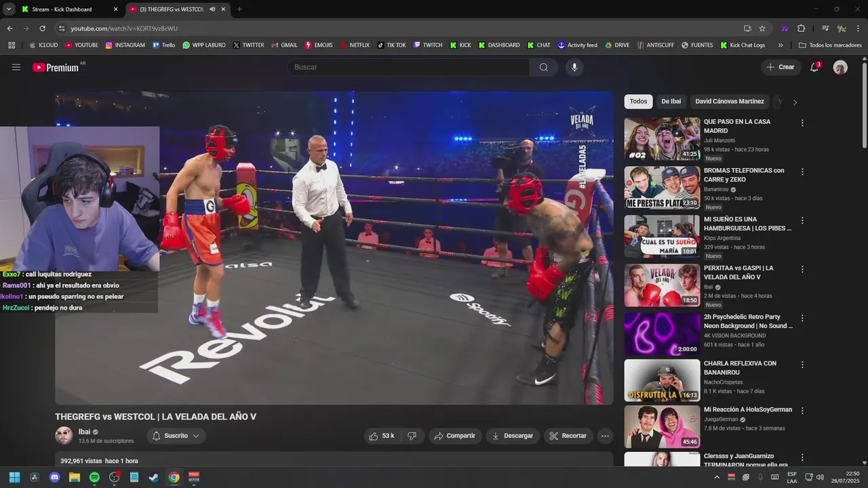This screenshot has width=868, height=488.
Task: Open more actions ellipsis under the video
Action: pyautogui.click(x=606, y=436)
